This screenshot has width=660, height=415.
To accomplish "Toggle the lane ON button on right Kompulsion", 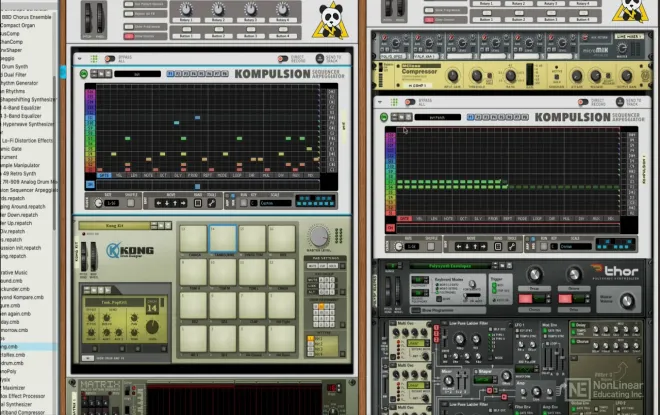I will (390, 228).
